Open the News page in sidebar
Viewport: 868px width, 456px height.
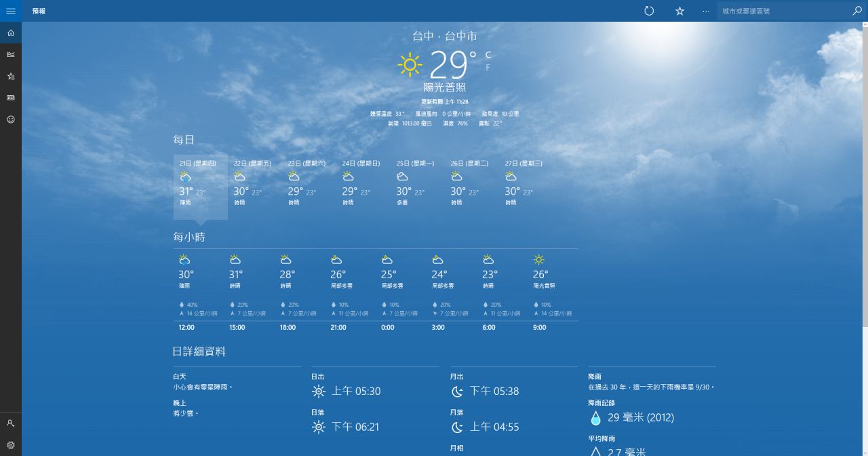click(x=11, y=98)
